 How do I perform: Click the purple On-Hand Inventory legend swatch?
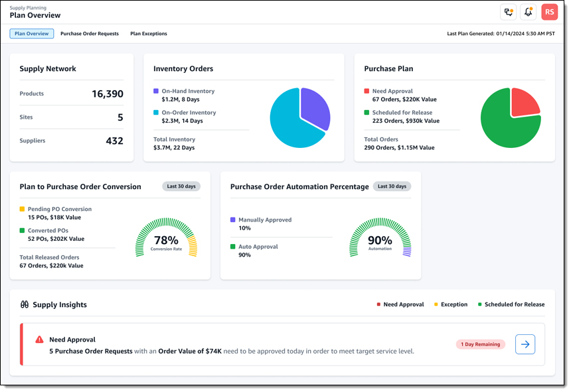click(156, 91)
